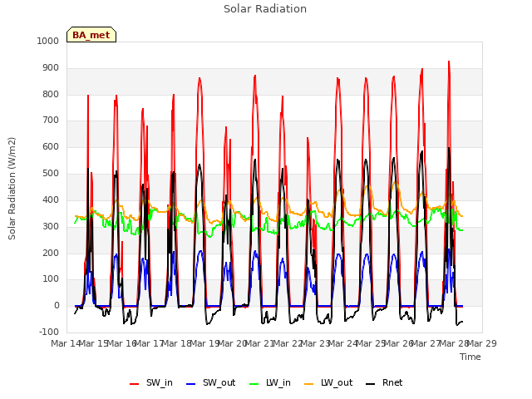Click the 700 y-axis tick label

pos(50,121)
